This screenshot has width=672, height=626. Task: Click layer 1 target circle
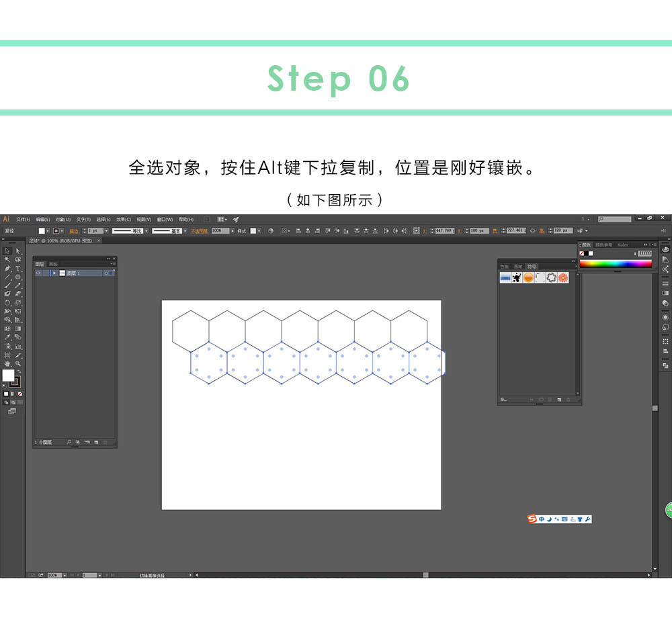(106, 273)
